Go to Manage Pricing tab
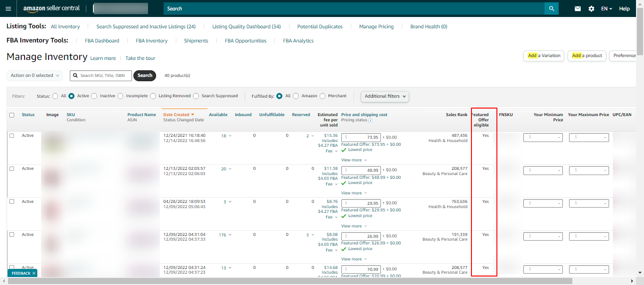 376,26
